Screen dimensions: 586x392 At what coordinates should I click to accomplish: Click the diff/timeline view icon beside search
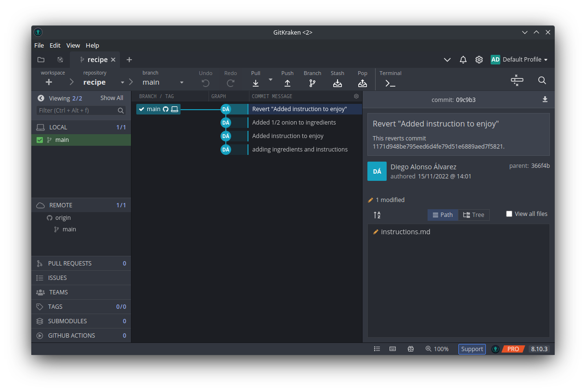(x=517, y=80)
